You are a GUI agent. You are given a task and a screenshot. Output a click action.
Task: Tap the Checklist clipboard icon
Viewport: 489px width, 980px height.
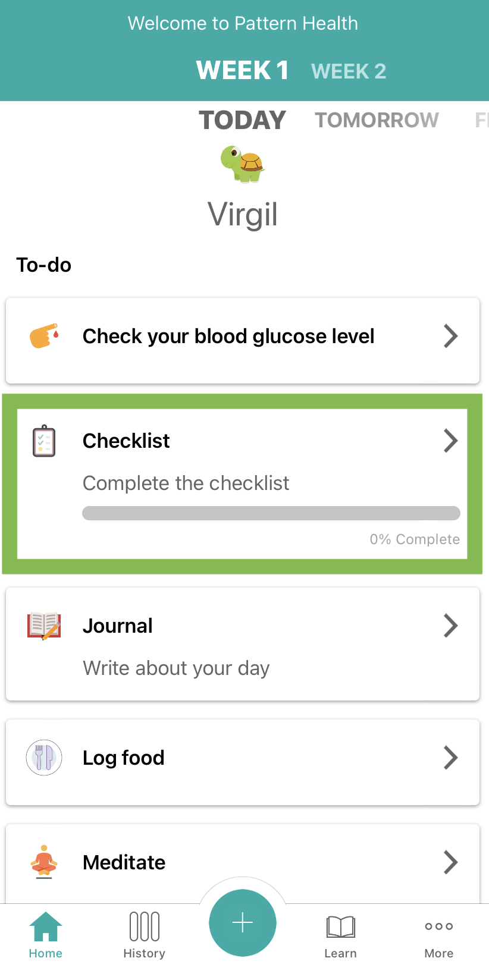tap(44, 441)
